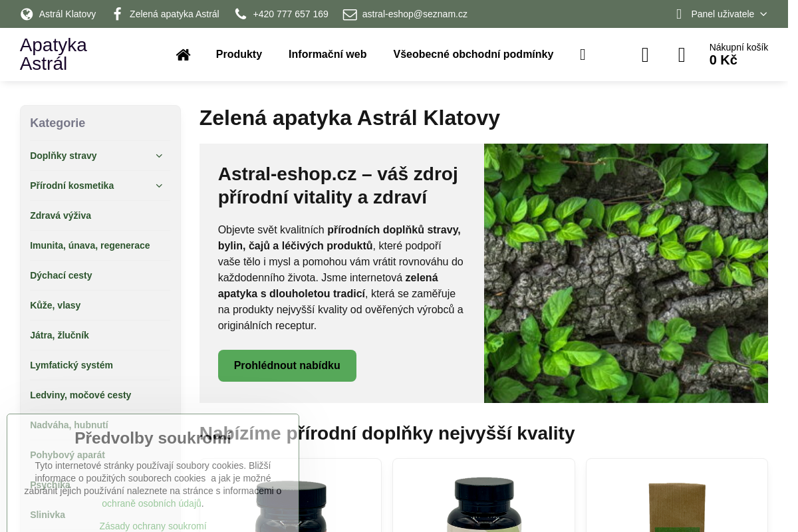Click the globe icon next to Astrál Klatovy
The width and height of the screenshot is (798, 532).
(x=27, y=14)
